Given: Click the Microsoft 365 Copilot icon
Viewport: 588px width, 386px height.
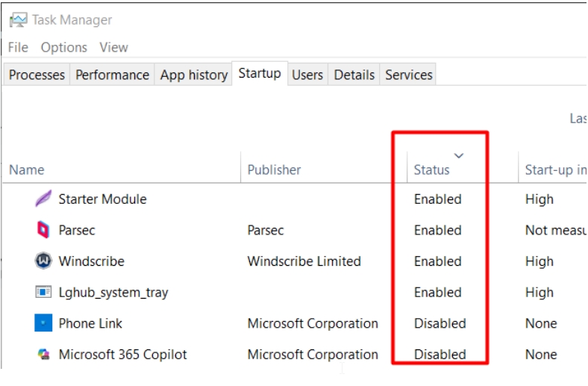Looking at the screenshot, I should (x=43, y=355).
